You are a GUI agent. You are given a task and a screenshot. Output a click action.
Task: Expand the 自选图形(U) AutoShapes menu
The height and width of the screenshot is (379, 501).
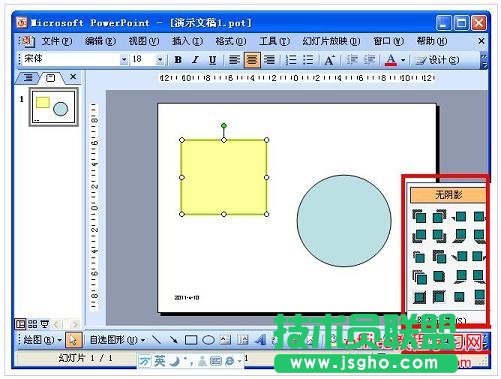pos(117,340)
